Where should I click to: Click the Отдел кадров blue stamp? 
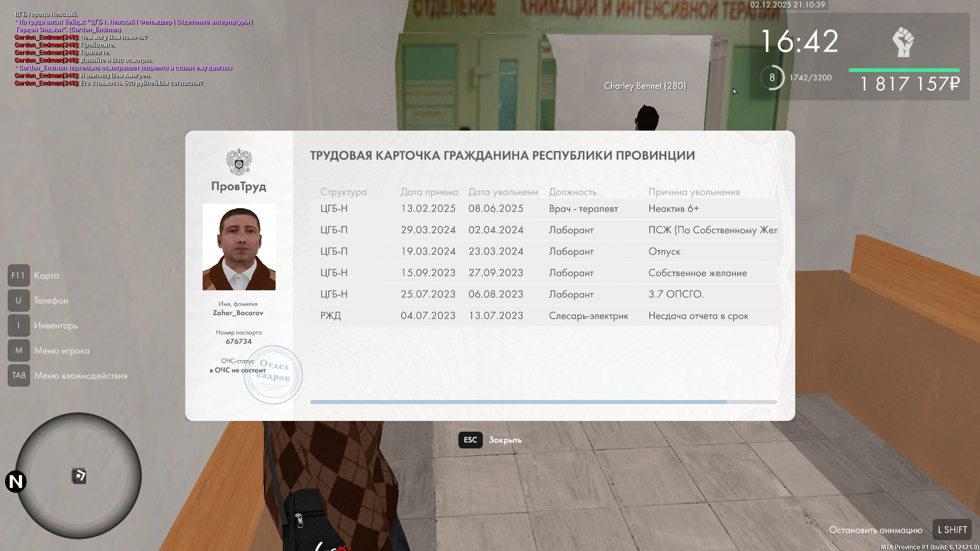tap(274, 375)
